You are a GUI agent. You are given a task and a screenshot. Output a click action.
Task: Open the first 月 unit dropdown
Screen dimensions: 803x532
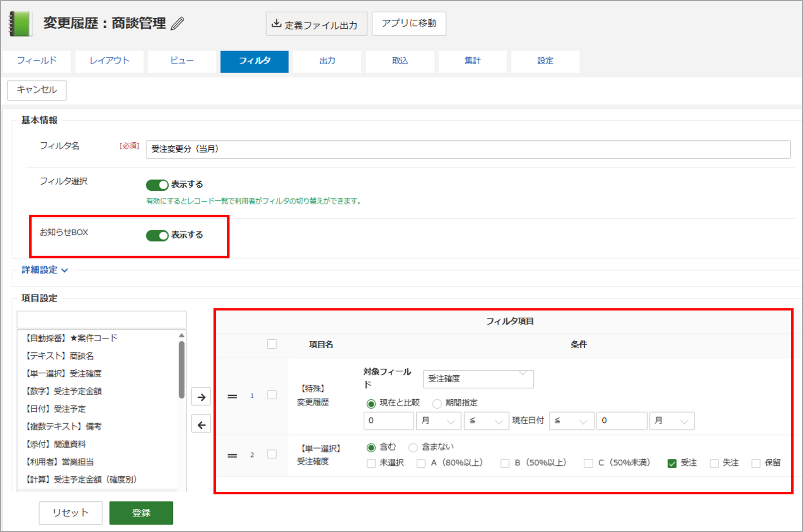[x=438, y=420]
